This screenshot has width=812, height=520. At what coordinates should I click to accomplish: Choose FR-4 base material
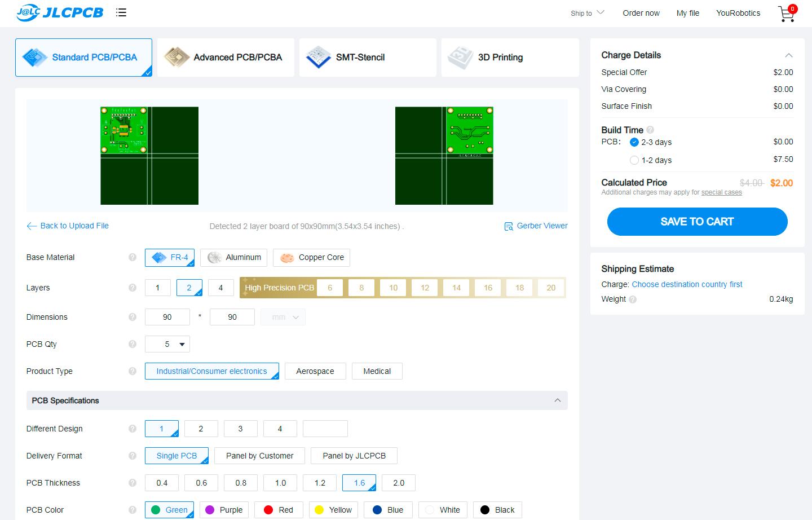170,258
